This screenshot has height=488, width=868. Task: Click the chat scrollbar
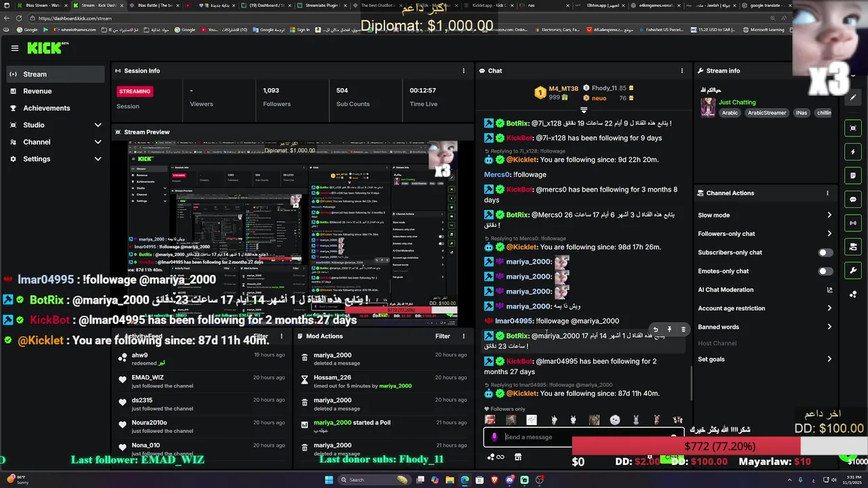pos(691,384)
